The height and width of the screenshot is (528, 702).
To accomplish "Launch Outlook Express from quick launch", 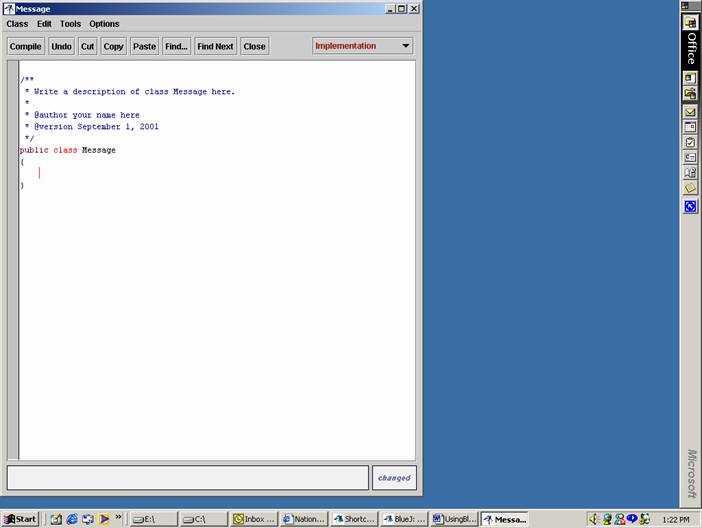I will point(88,519).
